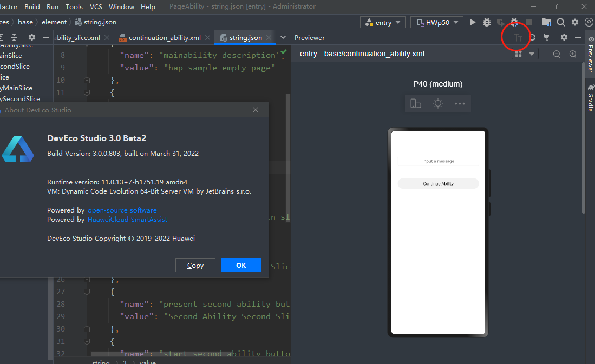
Task: Open the open-source software link
Action: pyautogui.click(x=122, y=210)
